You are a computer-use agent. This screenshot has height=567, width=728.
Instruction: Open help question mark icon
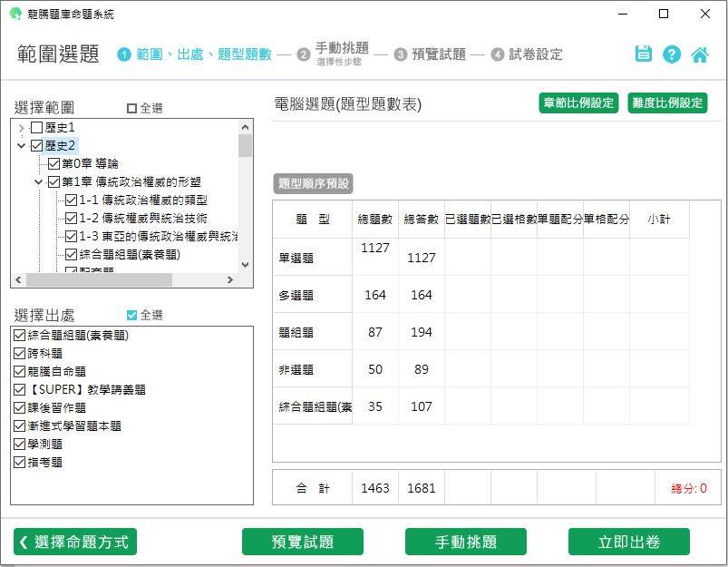click(x=672, y=54)
